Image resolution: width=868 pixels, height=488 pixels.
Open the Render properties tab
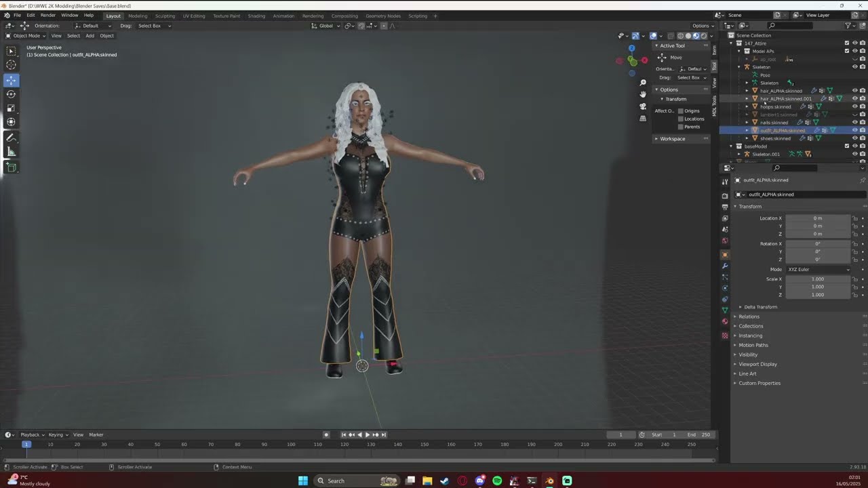(725, 195)
